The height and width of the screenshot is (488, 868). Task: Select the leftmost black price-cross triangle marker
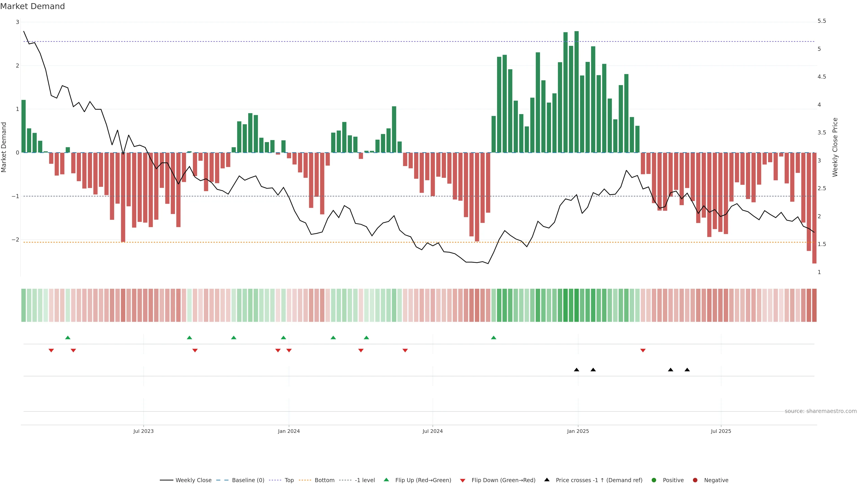coord(577,370)
